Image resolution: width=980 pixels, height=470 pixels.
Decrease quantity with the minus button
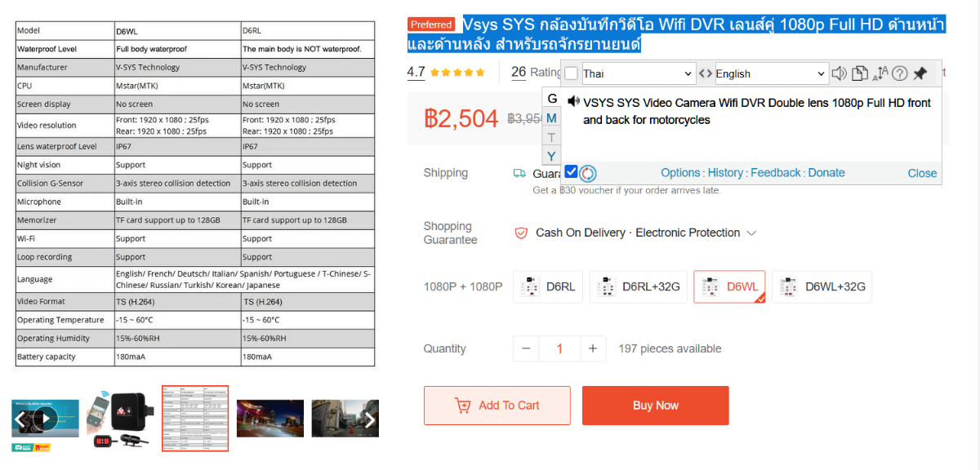click(526, 348)
